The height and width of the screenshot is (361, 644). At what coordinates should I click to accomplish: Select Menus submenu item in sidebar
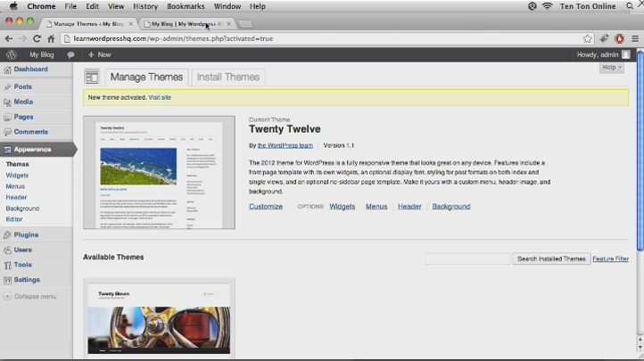point(15,186)
